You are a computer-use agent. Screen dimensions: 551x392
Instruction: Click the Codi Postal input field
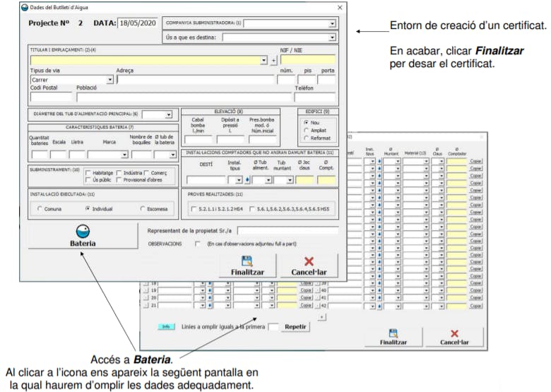[51, 97]
